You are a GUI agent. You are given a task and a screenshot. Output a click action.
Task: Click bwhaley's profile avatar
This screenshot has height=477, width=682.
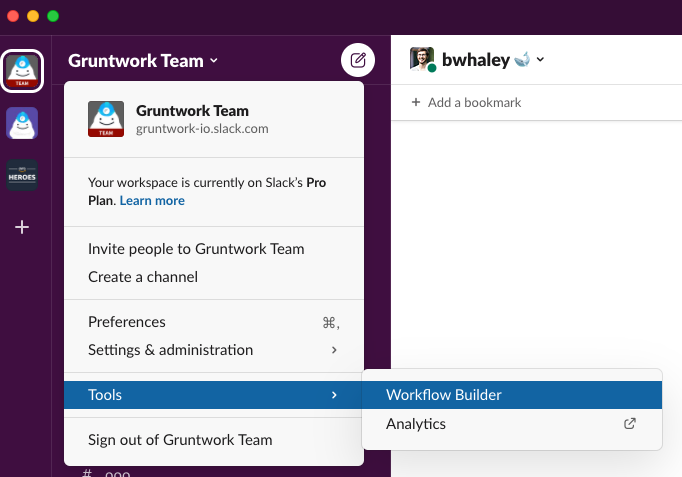(423, 60)
